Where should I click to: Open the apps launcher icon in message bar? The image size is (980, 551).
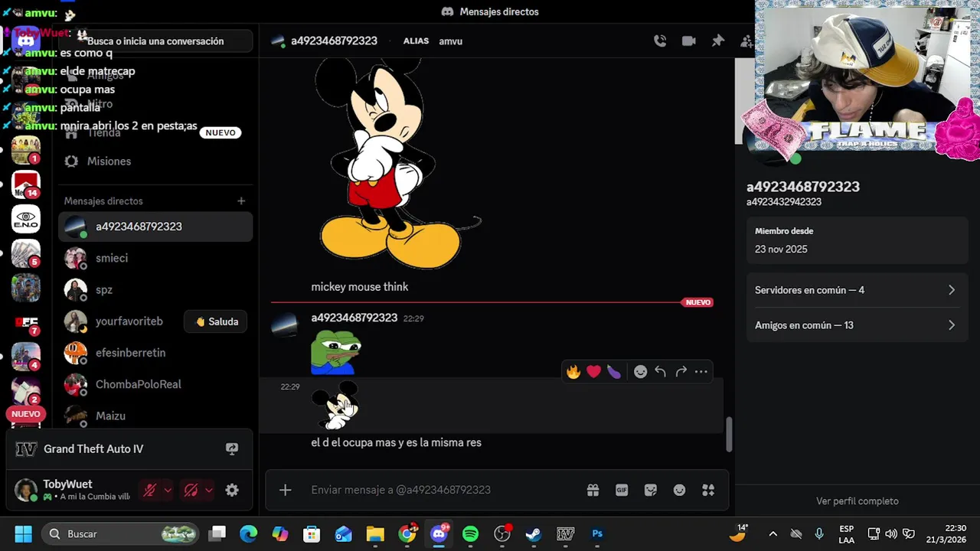[x=708, y=490]
